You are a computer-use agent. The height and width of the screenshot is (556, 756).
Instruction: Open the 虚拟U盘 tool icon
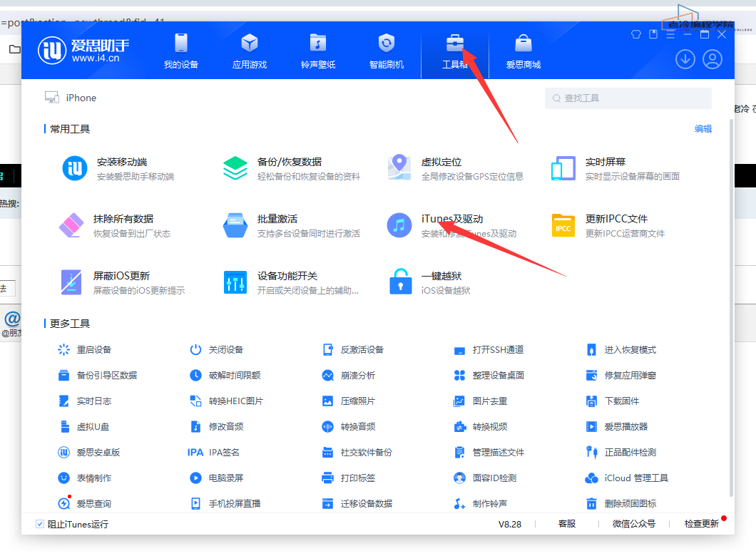[x=65, y=426]
